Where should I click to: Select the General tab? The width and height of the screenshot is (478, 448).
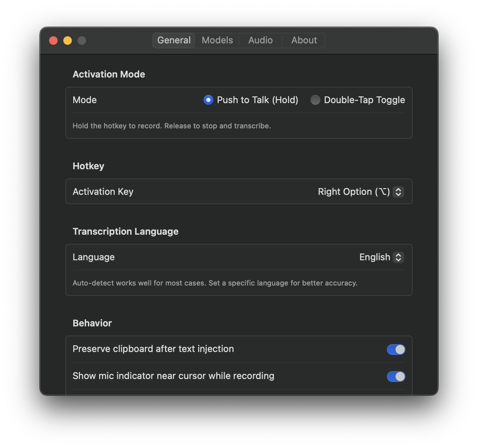click(x=174, y=40)
